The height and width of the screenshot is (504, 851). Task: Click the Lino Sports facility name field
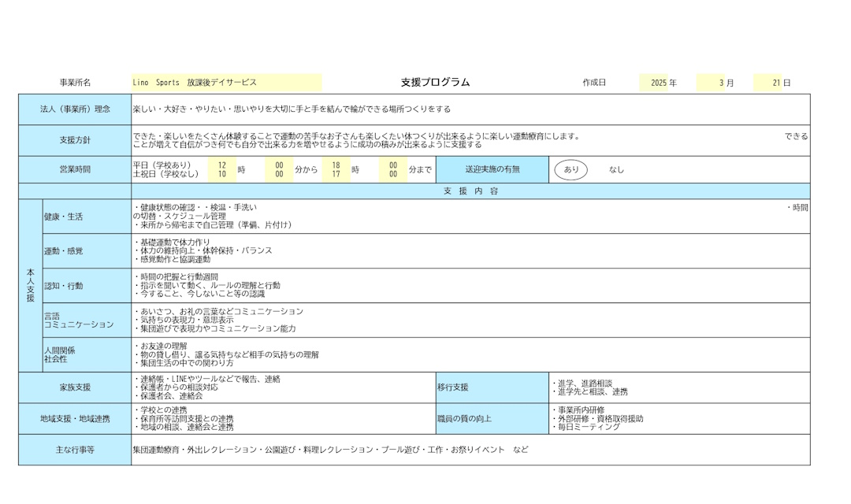pyautogui.click(x=226, y=83)
